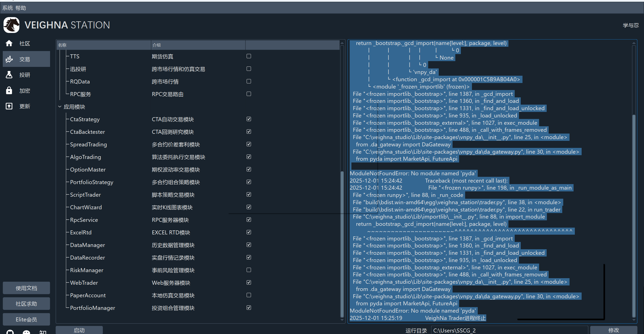The height and width of the screenshot is (334, 644).
Task: Uncheck the CtaStrategy module checkbox
Action: pos(249,119)
